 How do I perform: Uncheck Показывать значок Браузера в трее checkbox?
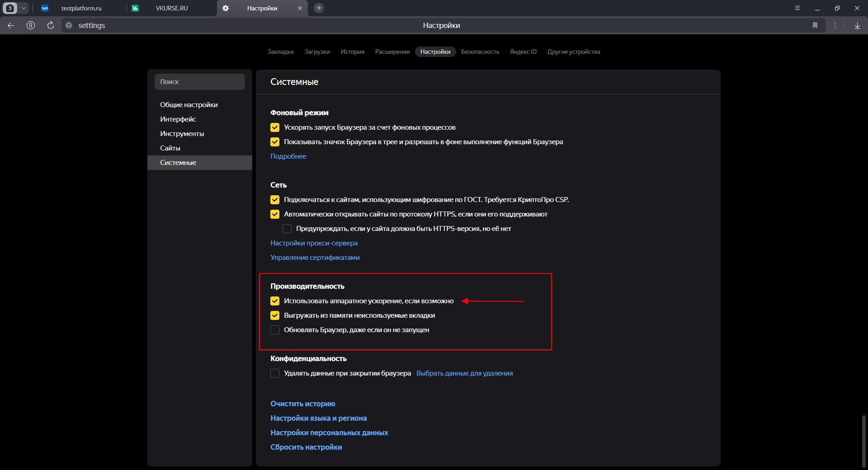(x=275, y=142)
